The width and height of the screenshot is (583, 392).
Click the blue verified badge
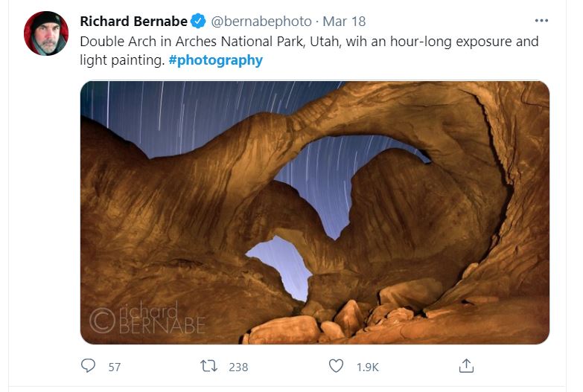pos(200,21)
